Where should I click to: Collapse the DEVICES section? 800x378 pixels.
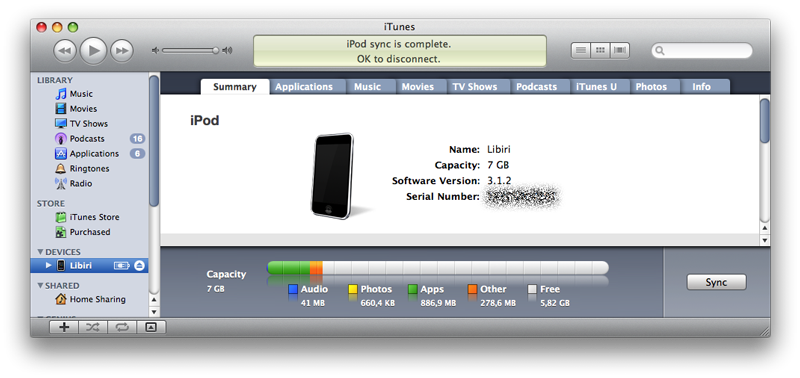pyautogui.click(x=40, y=252)
